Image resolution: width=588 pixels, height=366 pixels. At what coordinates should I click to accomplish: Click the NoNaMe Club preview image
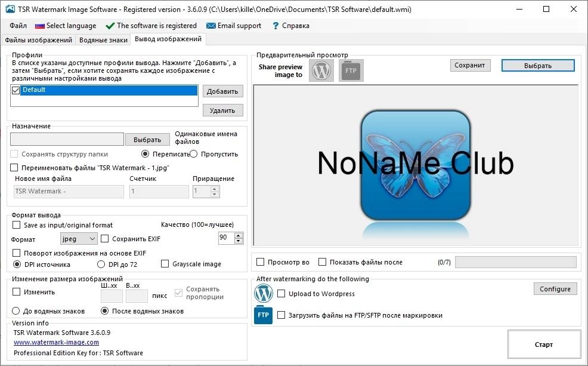[x=416, y=165]
